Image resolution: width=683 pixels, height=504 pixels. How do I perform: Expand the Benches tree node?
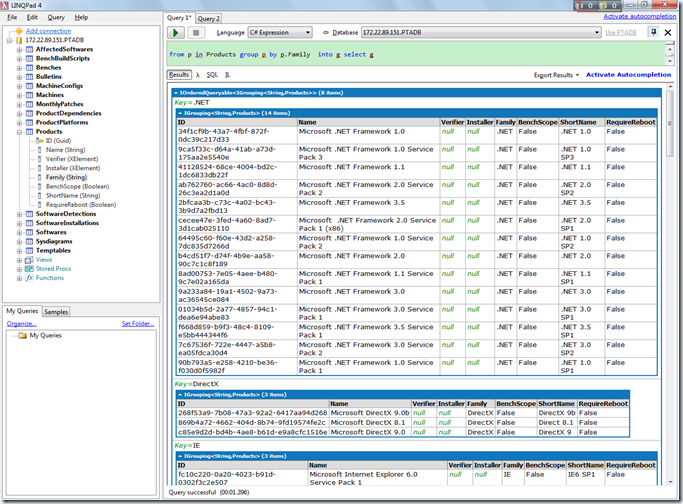coord(19,68)
